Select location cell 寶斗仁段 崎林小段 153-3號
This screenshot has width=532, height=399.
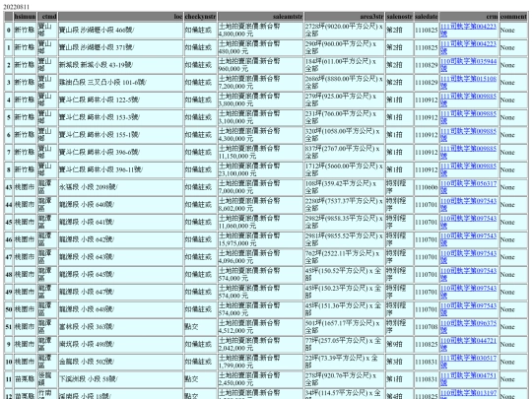click(121, 117)
